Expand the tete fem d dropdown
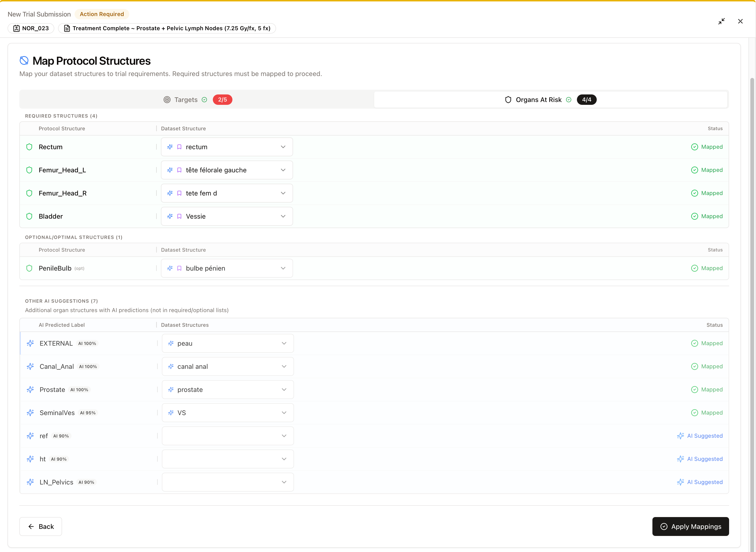The height and width of the screenshot is (552, 756). coord(227,193)
